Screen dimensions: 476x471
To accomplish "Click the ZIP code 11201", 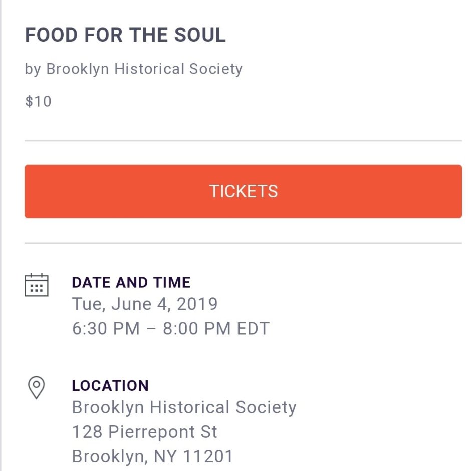I will 208,456.
